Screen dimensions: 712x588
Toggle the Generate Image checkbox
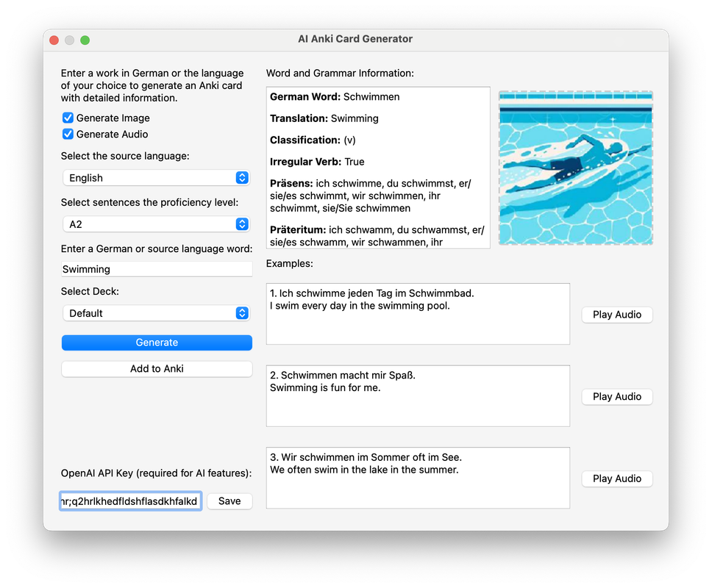pyautogui.click(x=68, y=118)
